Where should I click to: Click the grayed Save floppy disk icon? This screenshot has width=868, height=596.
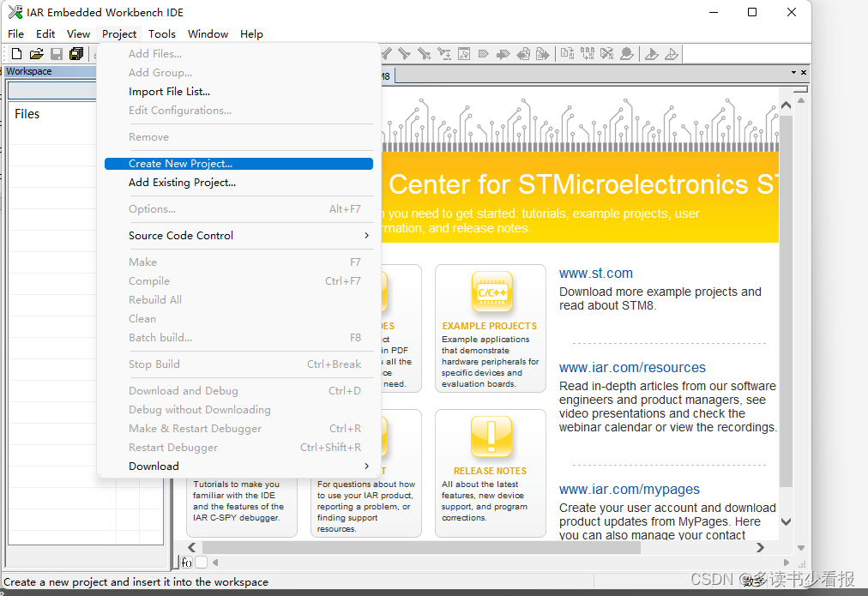(57, 54)
